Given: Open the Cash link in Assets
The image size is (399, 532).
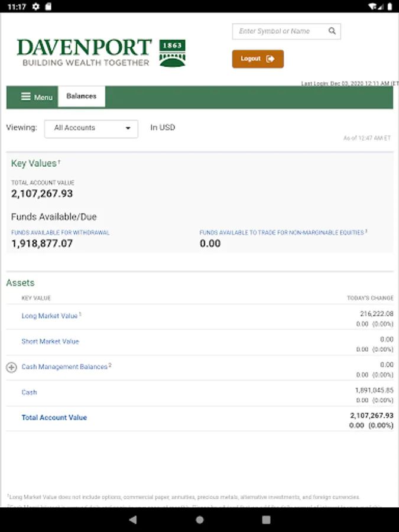Looking at the screenshot, I should pos(29,392).
